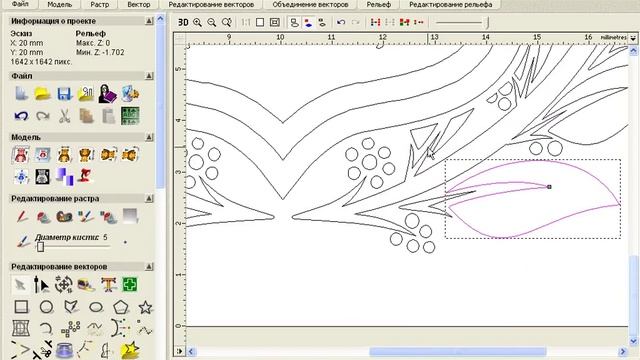
Task: Click the left panel scroll up arrow
Action: [160, 19]
